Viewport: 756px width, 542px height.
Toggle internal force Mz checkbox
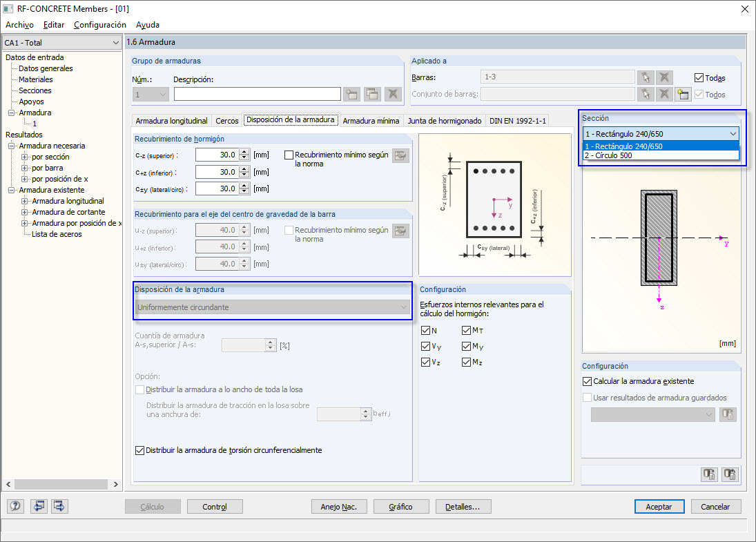(x=466, y=362)
